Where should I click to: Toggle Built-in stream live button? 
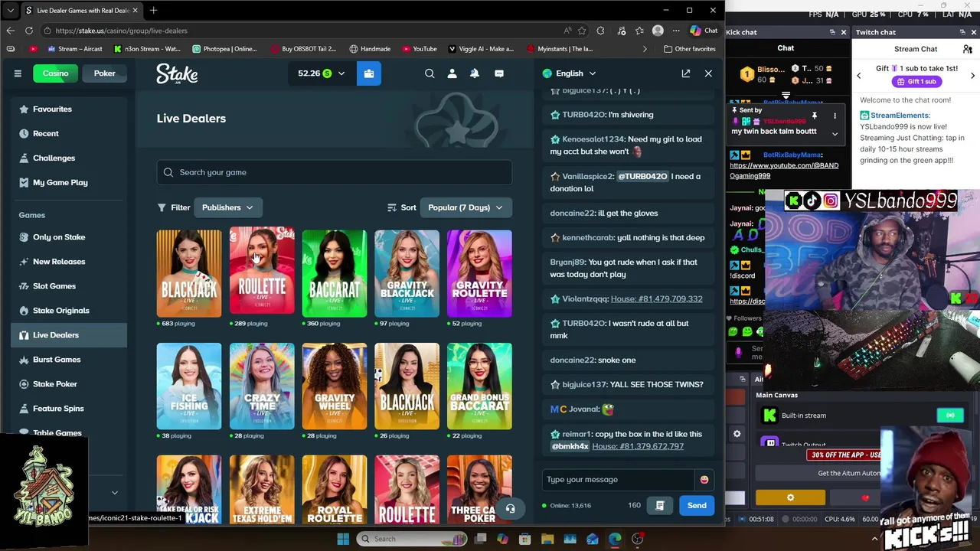pos(950,416)
